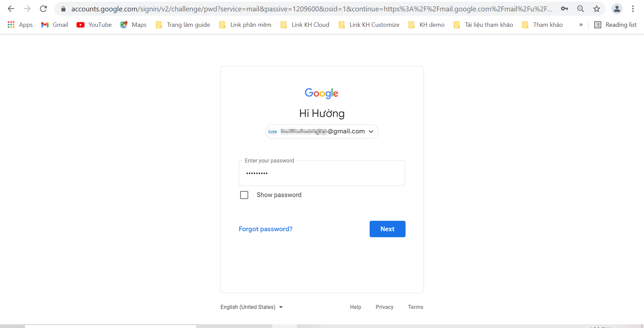The image size is (644, 328).
Task: Open the Gmail bookmark
Action: click(x=55, y=24)
